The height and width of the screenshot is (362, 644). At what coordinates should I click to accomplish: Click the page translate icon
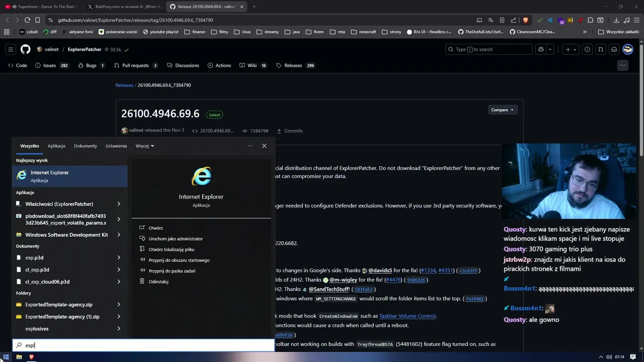coord(491,20)
